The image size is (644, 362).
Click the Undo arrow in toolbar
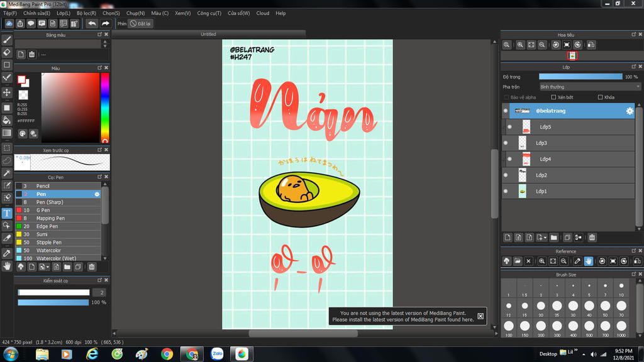[x=92, y=23]
